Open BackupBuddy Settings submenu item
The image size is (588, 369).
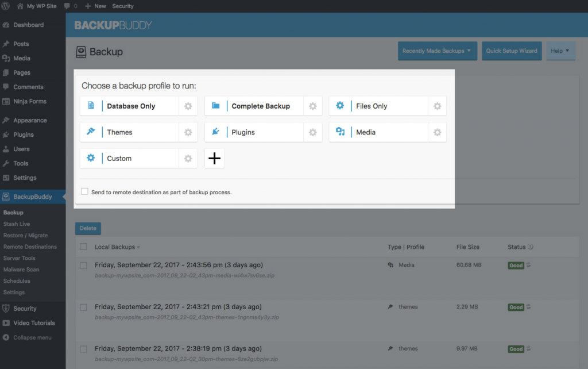[14, 293]
